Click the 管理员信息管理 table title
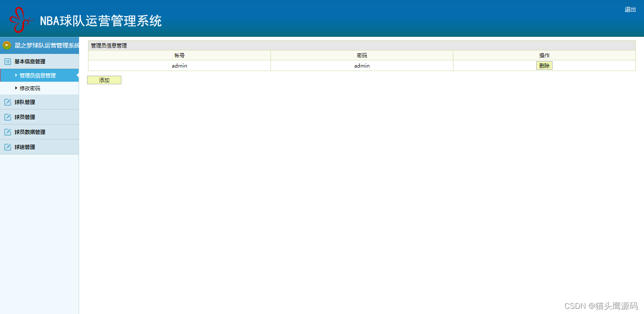 tap(109, 45)
